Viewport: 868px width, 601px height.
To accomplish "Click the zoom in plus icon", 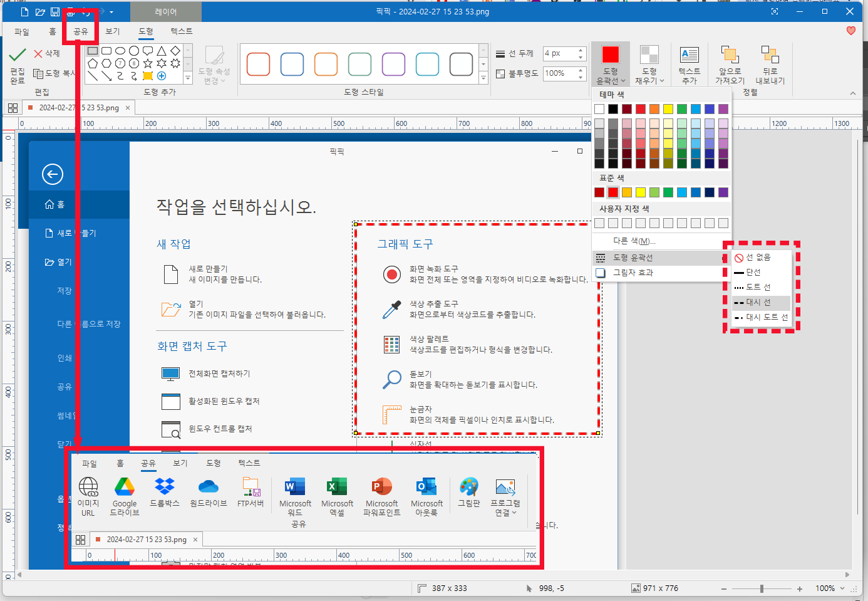I will tap(800, 588).
